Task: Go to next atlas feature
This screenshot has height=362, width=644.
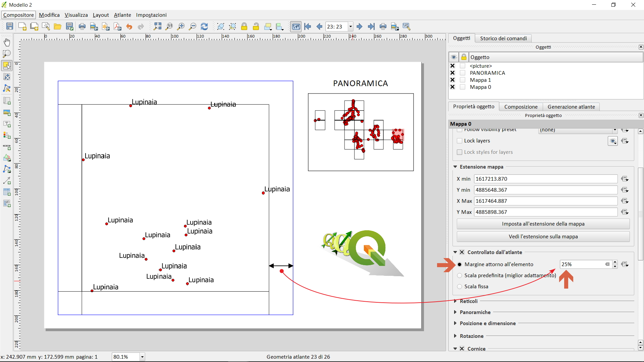Action: click(x=359, y=26)
